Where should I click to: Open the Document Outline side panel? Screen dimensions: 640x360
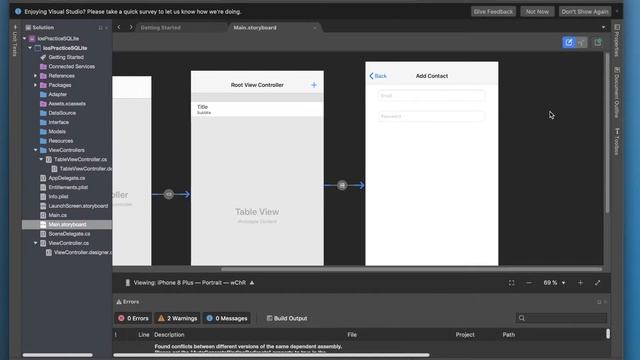tap(617, 92)
